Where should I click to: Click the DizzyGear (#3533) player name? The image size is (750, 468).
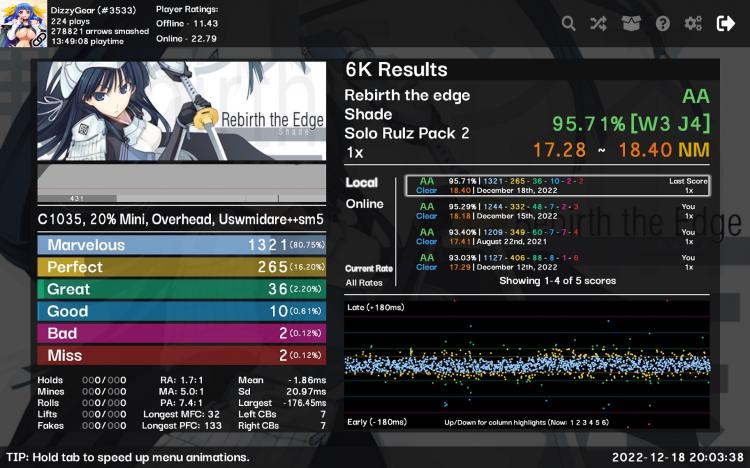tap(93, 10)
